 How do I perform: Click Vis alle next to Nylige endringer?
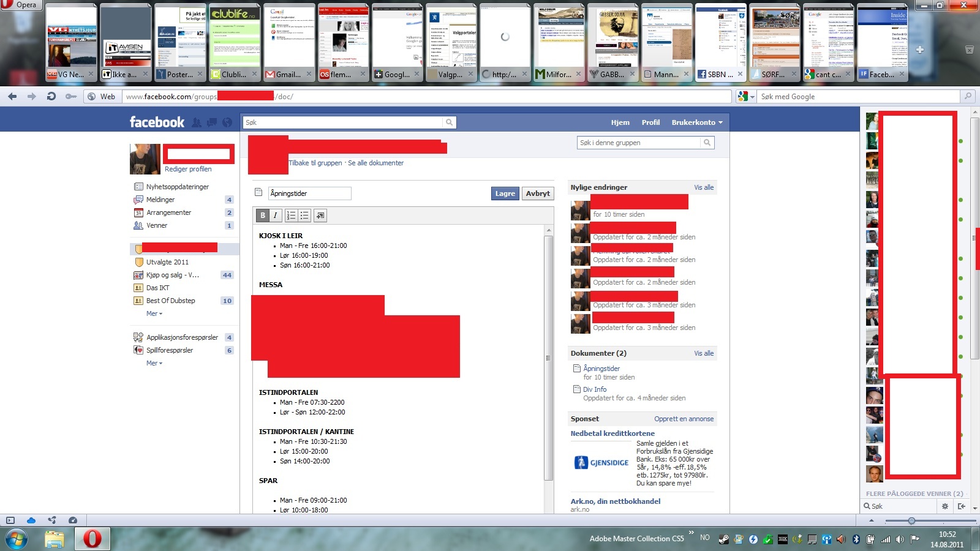[704, 187]
